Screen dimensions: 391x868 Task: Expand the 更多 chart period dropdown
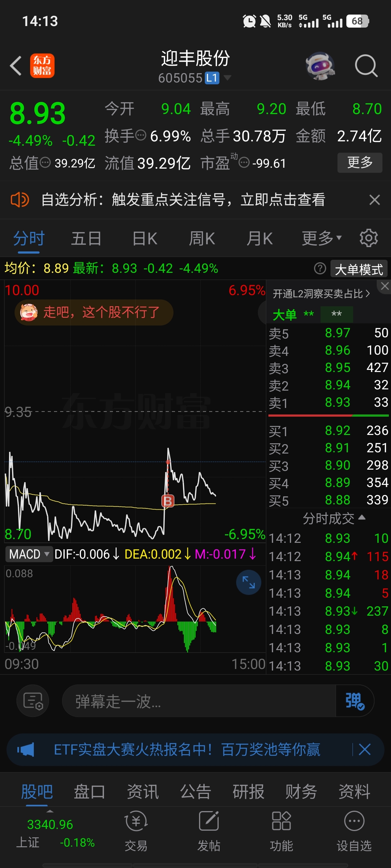[321, 239]
